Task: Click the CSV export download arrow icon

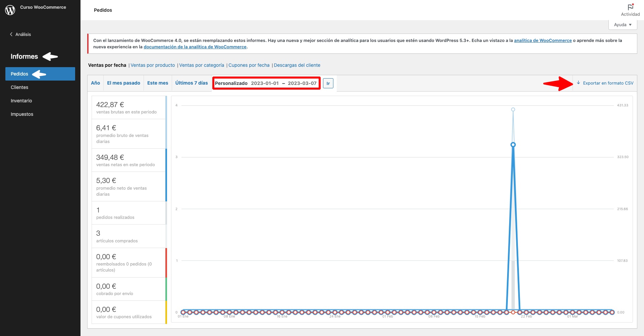Action: click(578, 83)
